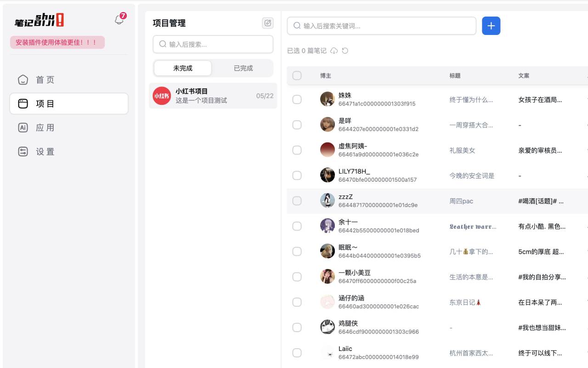This screenshot has width=588, height=368.
Task: Open the 项目 entry in the sidebar menu
Action: pyautogui.click(x=45, y=103)
